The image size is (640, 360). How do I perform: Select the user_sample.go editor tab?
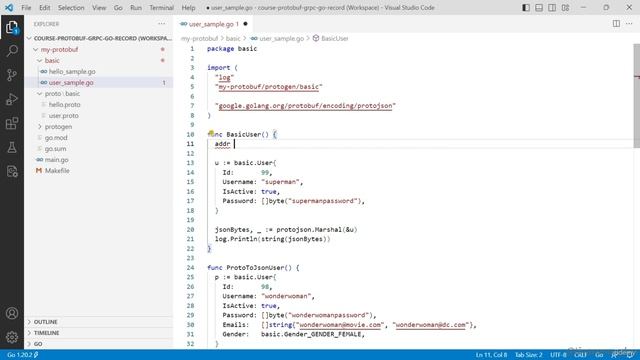point(213,24)
